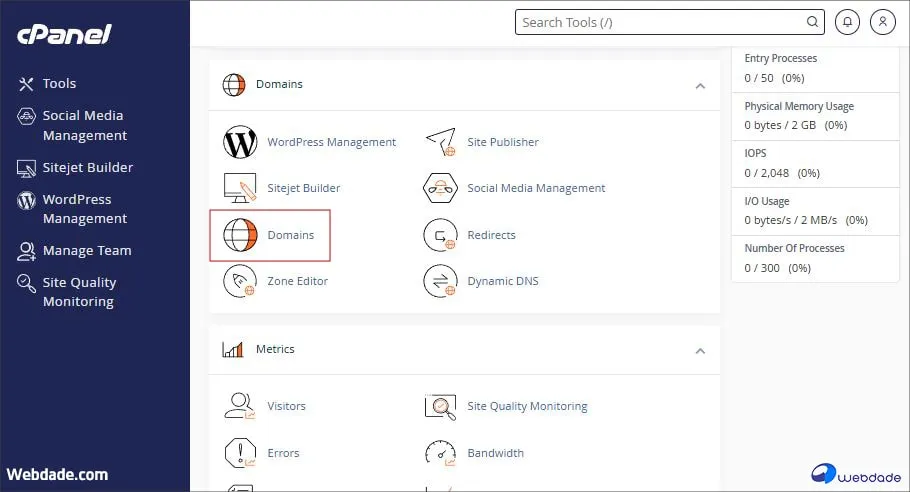
Task: Go to Manage Team in sidebar
Action: coord(86,251)
